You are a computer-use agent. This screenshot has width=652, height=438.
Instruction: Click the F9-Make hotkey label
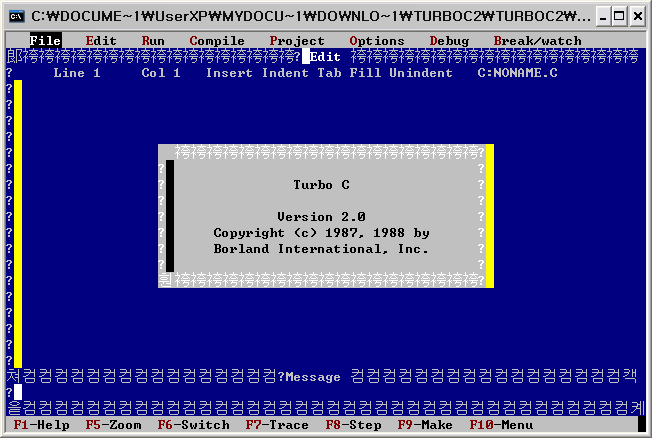[425, 425]
